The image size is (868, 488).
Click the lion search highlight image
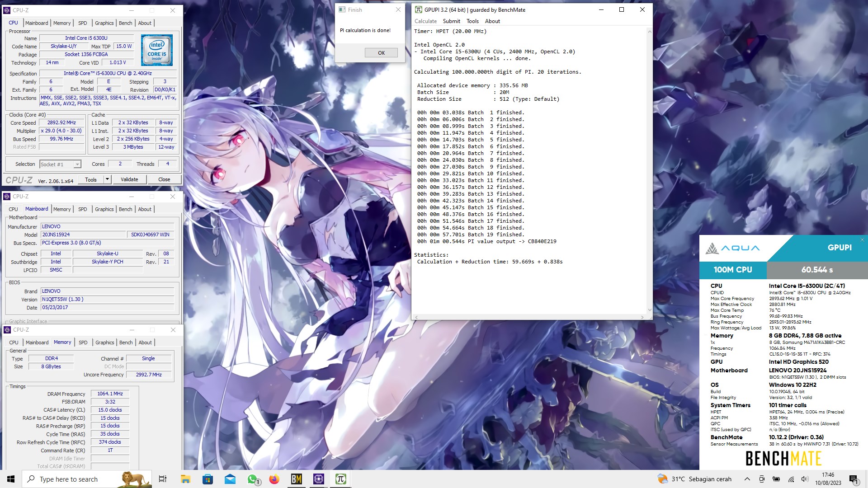[x=134, y=479]
